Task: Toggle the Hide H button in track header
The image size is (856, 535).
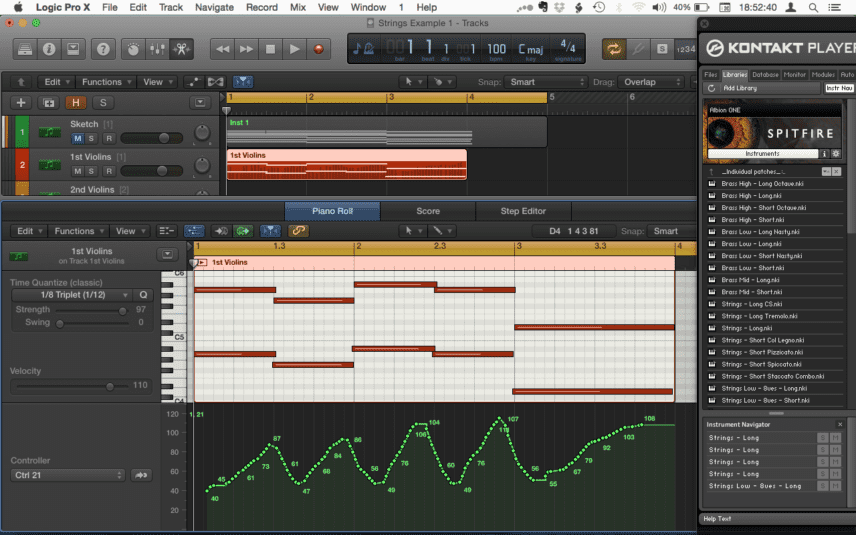Action: tap(76, 103)
